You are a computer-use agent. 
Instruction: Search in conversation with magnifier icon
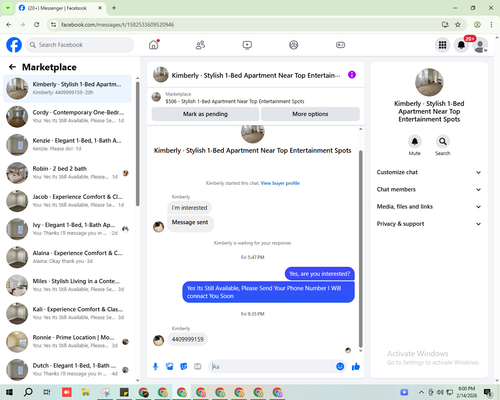[x=443, y=141]
